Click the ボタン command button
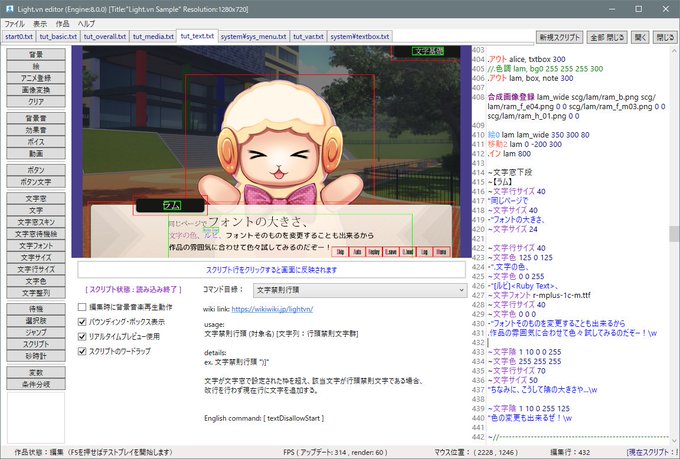 coord(36,170)
